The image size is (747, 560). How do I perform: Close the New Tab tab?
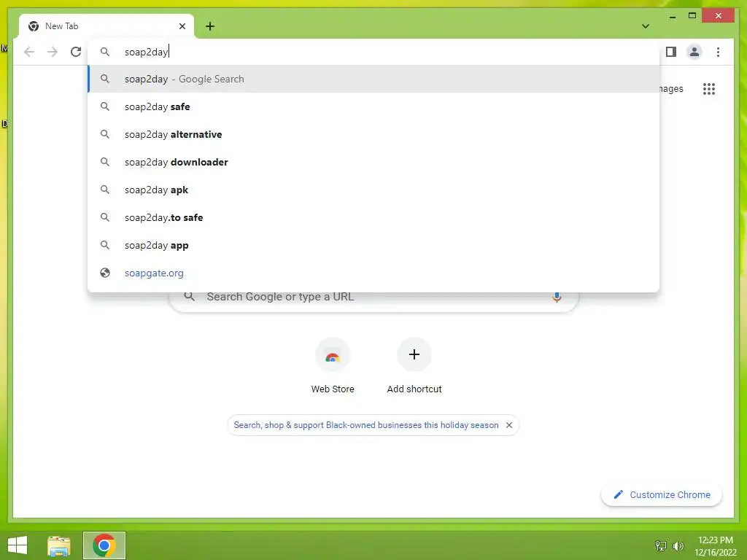click(x=182, y=26)
